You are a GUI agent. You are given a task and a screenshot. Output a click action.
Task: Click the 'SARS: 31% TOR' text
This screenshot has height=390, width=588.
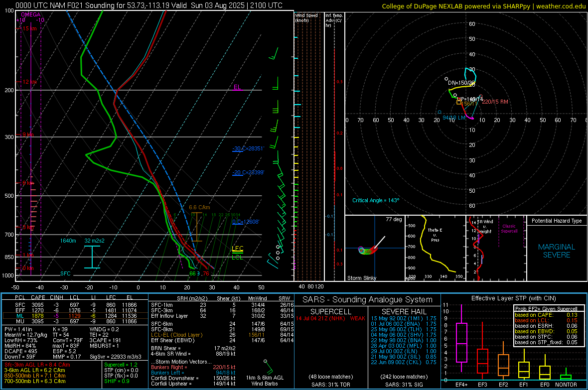[x=331, y=385]
